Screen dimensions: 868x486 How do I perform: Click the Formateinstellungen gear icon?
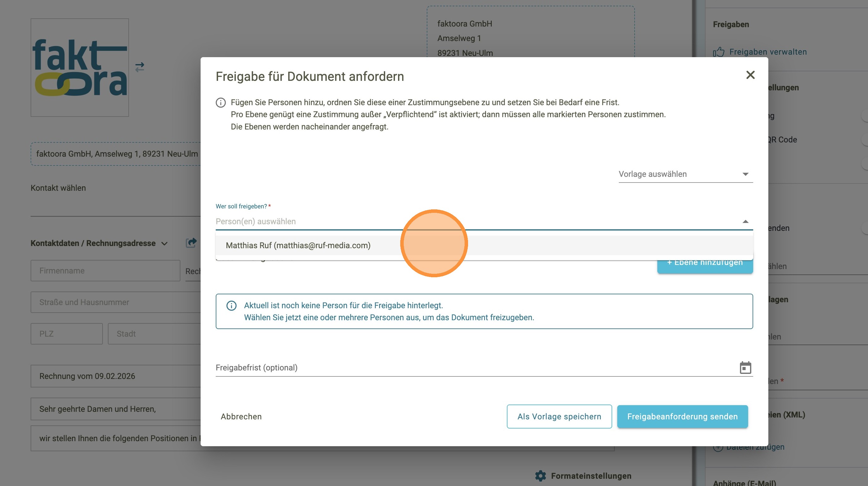pyautogui.click(x=541, y=476)
